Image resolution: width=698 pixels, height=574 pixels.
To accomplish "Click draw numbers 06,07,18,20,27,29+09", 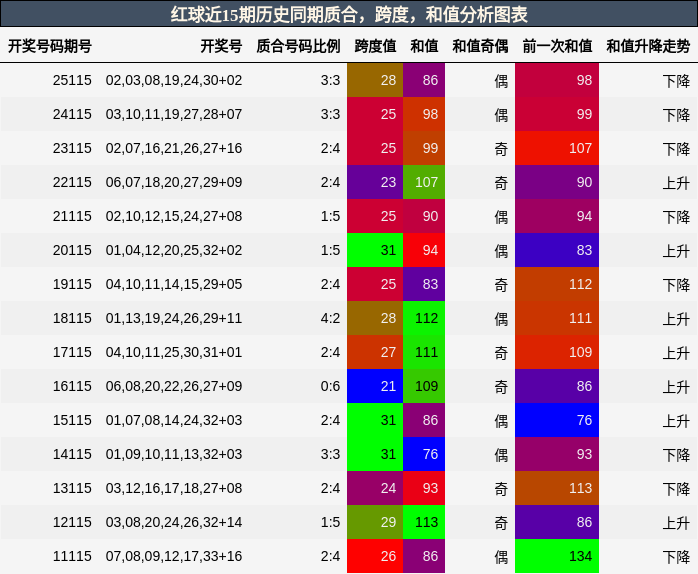I will point(174,182).
